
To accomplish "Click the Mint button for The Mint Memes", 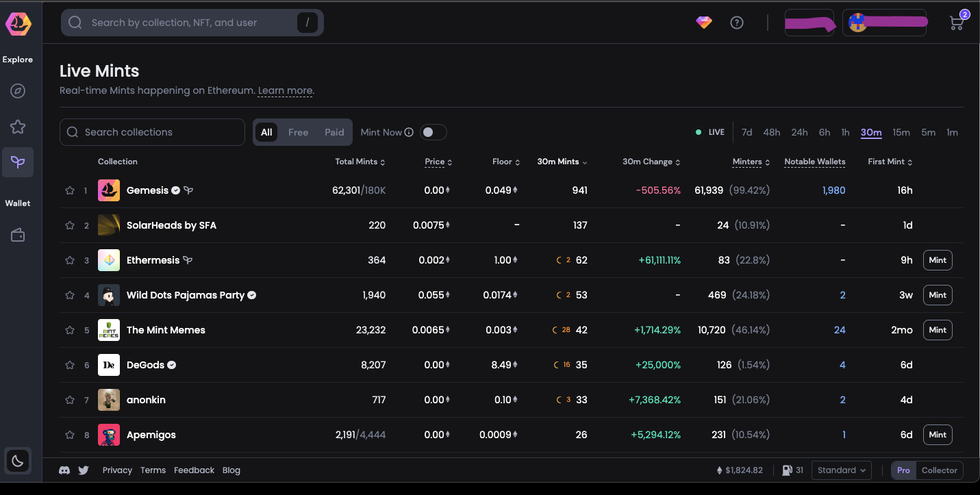I will click(938, 330).
